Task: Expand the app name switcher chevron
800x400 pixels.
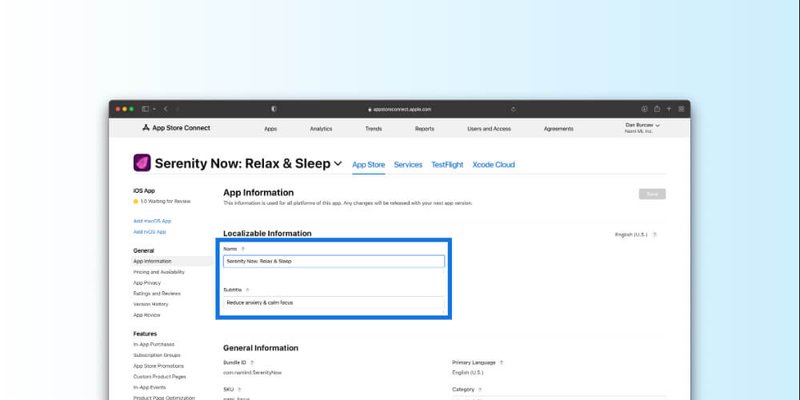Action: (338, 164)
